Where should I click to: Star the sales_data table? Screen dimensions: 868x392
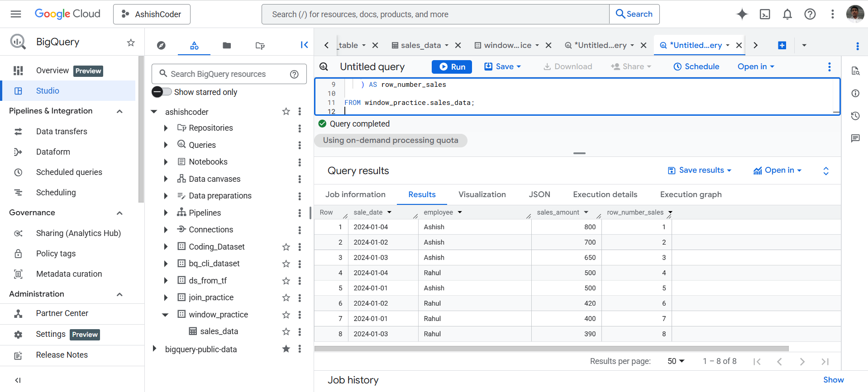click(x=286, y=331)
